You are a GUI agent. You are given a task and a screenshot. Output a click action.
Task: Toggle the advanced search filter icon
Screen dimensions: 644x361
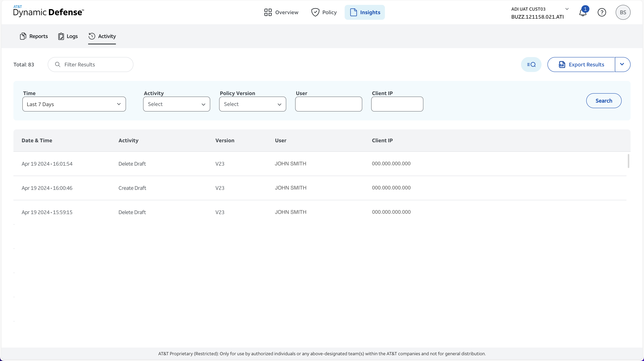531,65
